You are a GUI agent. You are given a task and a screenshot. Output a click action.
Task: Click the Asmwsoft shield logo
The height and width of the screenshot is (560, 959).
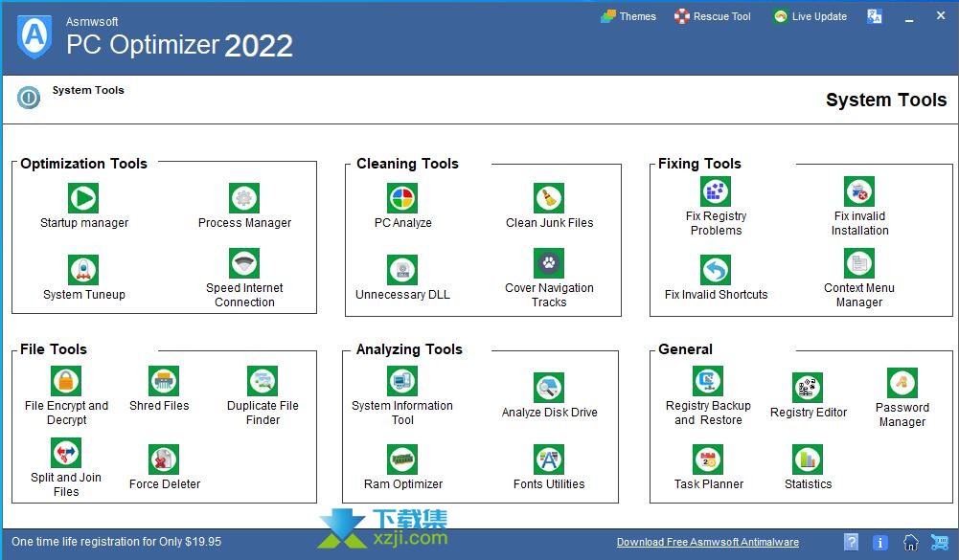(x=34, y=36)
